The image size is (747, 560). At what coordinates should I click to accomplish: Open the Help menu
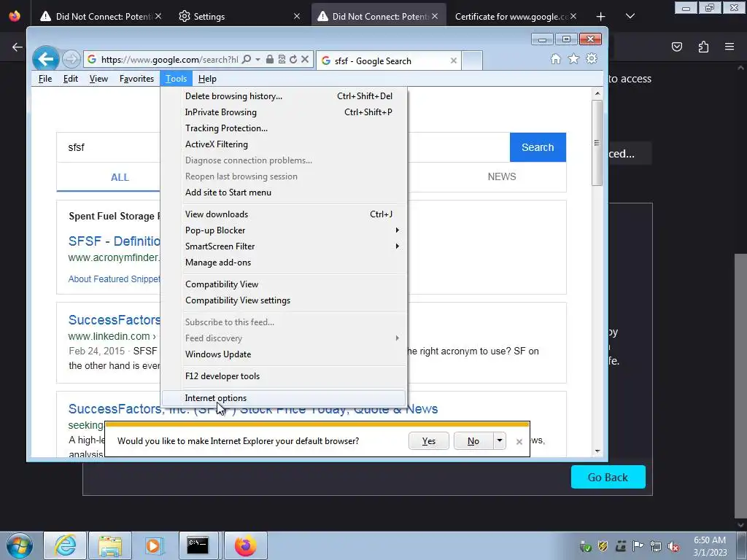click(x=207, y=79)
